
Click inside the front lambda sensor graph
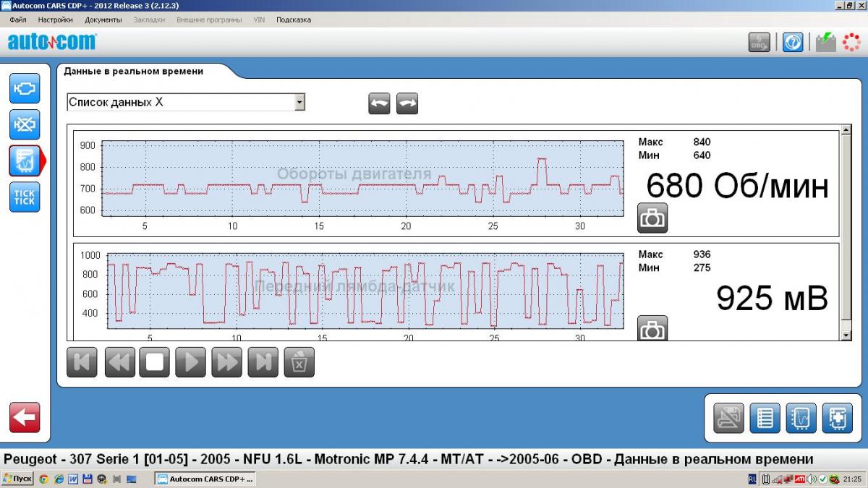365,291
